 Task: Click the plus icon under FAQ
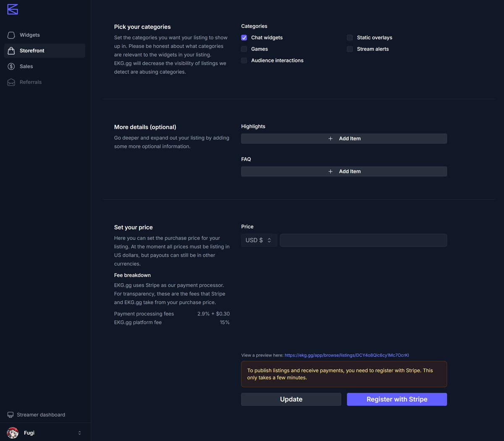[x=331, y=171]
